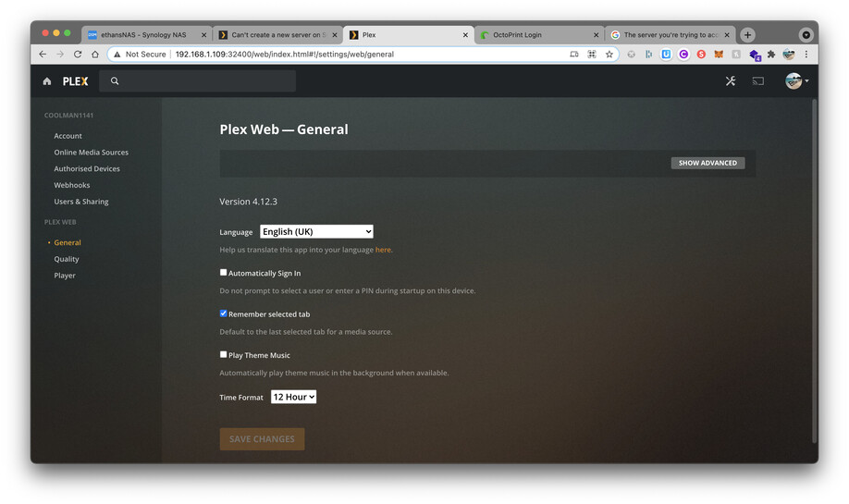Open the Language dropdown
This screenshot has height=504, width=849.
click(x=316, y=232)
